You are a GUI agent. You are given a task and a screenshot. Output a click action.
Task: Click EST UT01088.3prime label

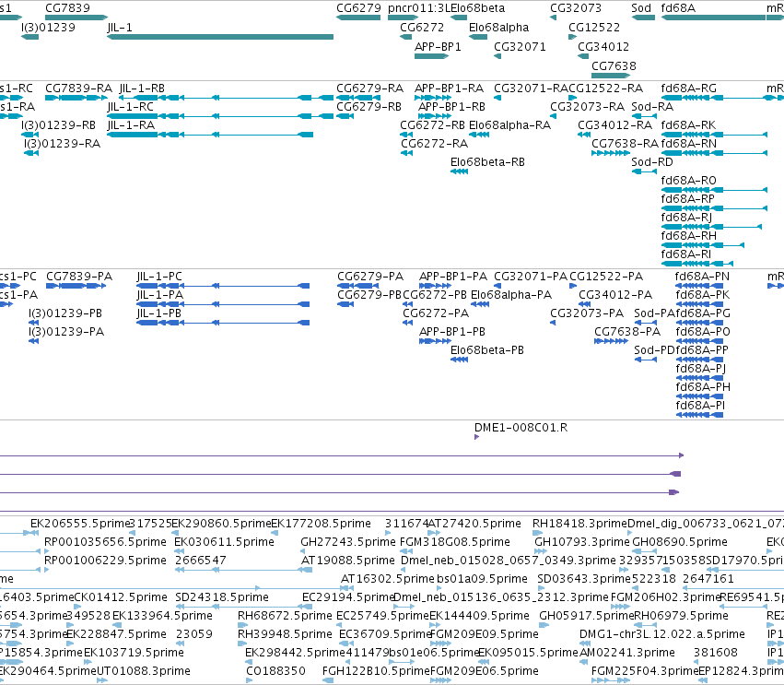(x=143, y=671)
